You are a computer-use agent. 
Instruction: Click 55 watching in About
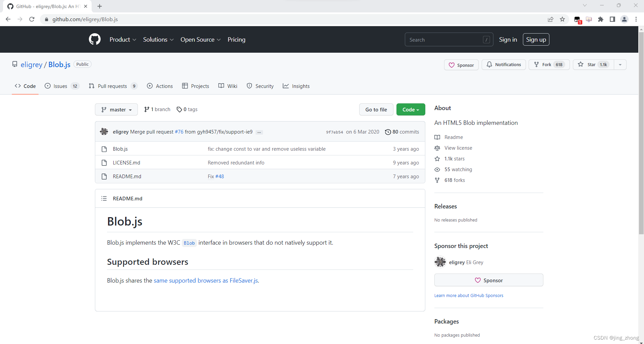coord(458,169)
